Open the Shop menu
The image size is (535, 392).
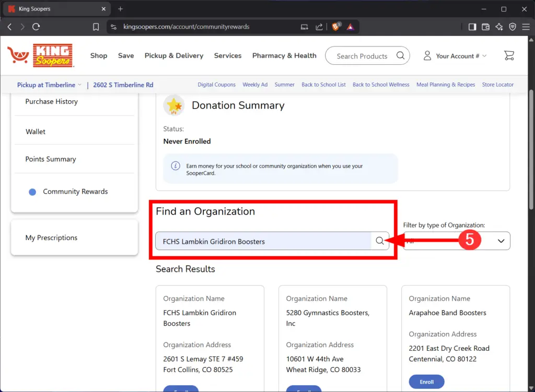pos(99,55)
